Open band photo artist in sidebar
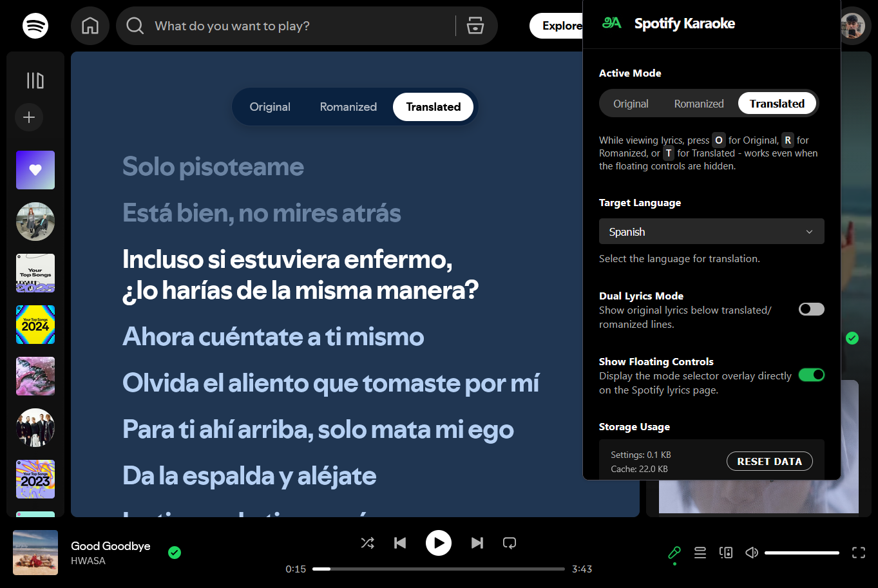This screenshot has width=878, height=588. click(35, 428)
